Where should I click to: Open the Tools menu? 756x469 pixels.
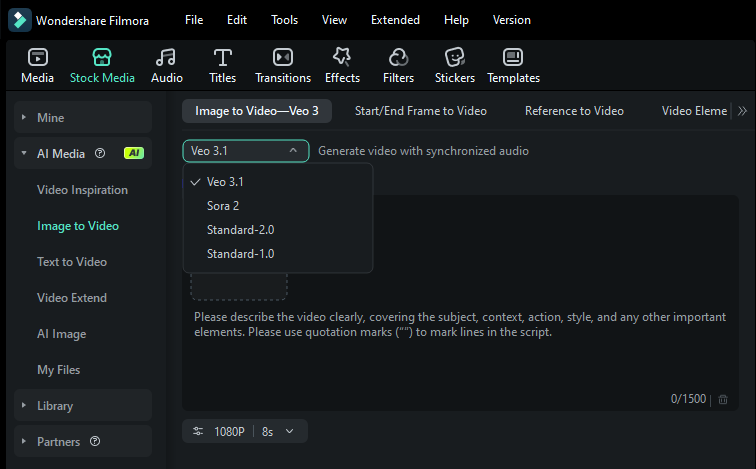(x=284, y=20)
